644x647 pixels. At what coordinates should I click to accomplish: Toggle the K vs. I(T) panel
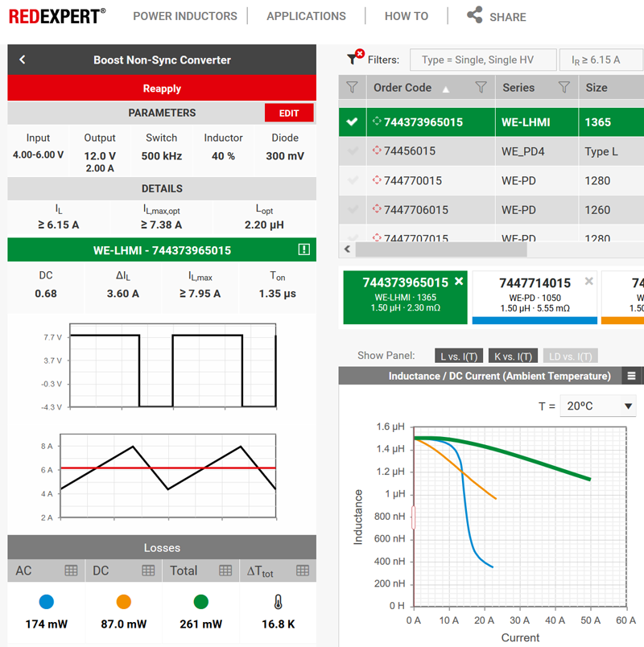point(513,356)
